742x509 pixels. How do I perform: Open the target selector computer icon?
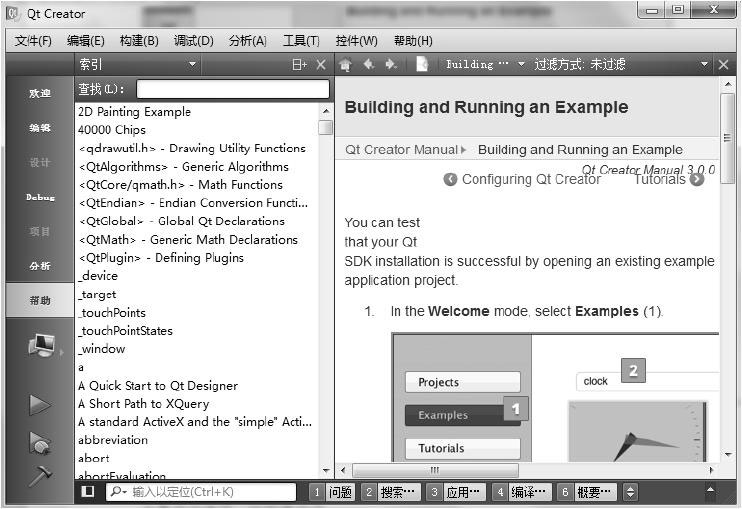[42, 345]
